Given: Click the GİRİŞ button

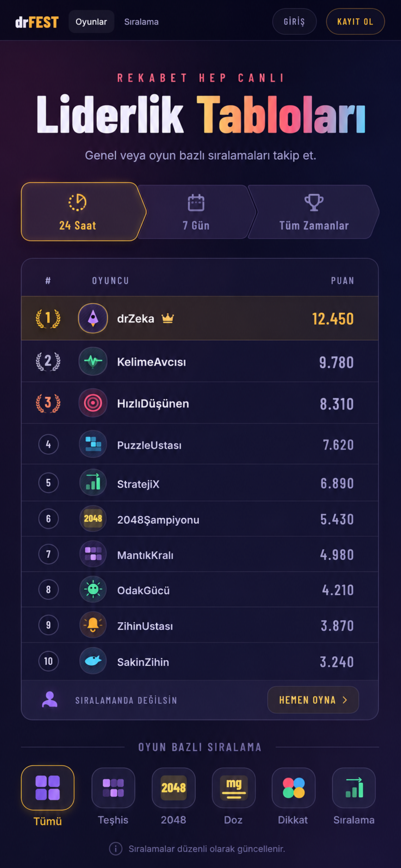Looking at the screenshot, I should tap(294, 22).
